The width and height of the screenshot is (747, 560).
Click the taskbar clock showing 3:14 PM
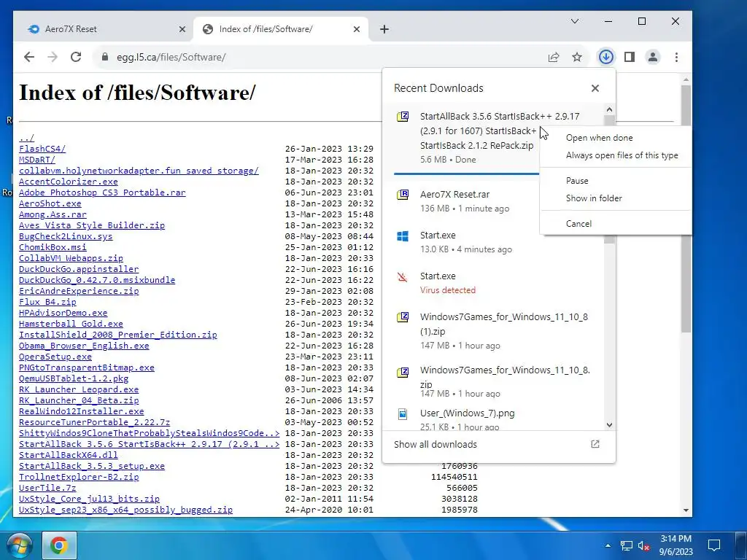point(676,545)
